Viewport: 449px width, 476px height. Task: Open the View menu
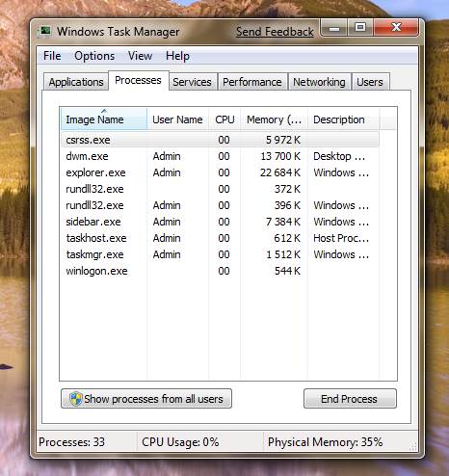[x=140, y=56]
